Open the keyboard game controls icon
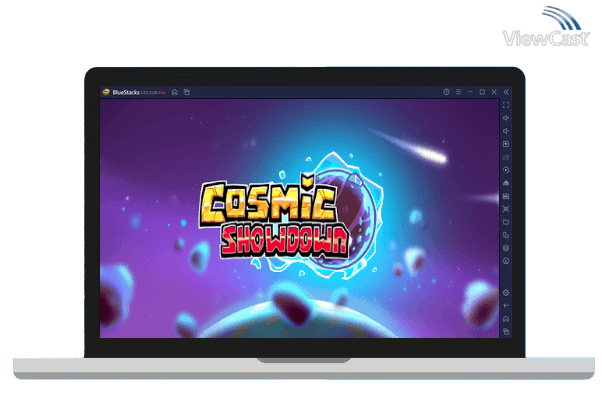The width and height of the screenshot is (602, 414). pos(506,157)
